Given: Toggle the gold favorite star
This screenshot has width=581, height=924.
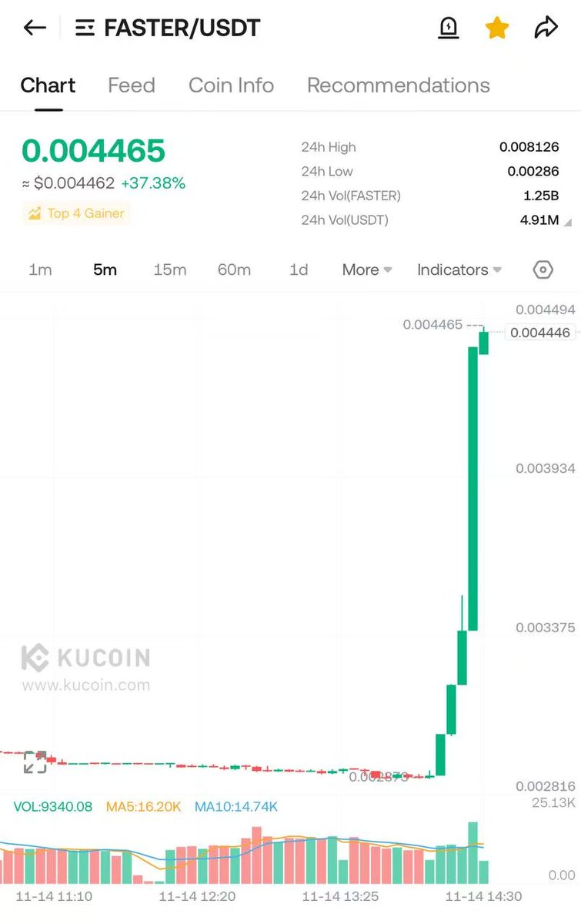Looking at the screenshot, I should [x=497, y=28].
